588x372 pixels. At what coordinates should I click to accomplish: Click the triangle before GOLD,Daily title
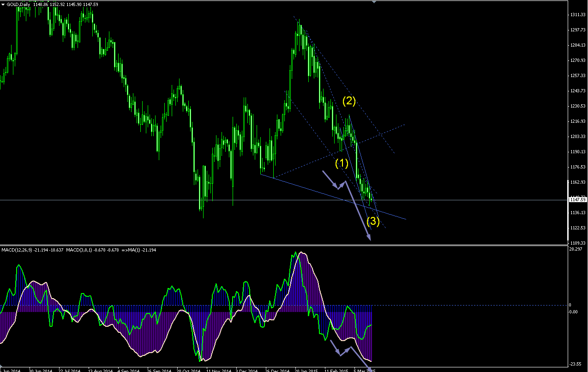pyautogui.click(x=3, y=4)
